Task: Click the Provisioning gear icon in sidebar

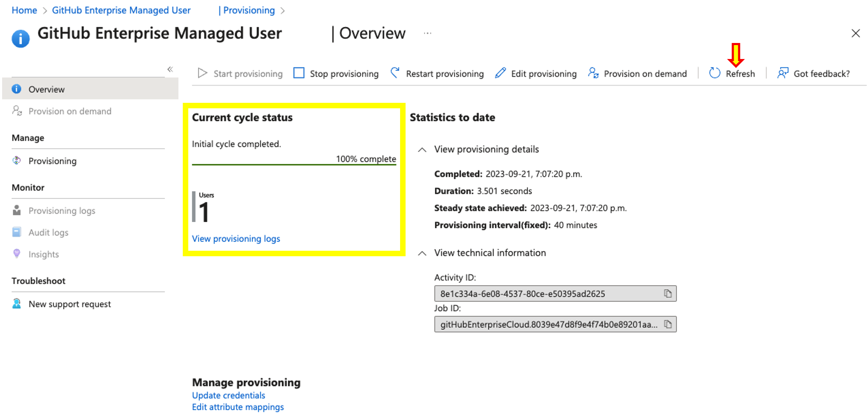Action: pos(17,161)
